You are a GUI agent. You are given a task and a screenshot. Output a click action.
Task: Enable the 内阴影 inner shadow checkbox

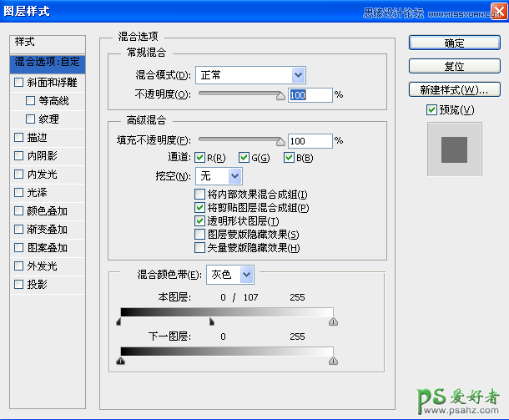pyautogui.click(x=19, y=156)
